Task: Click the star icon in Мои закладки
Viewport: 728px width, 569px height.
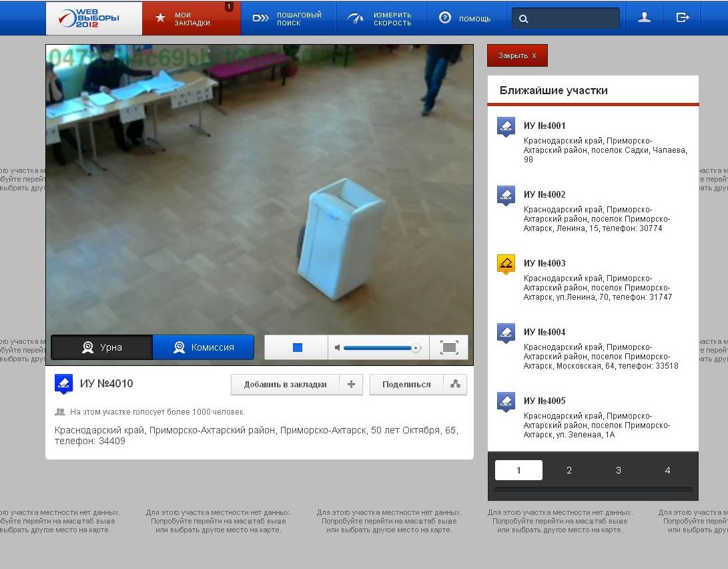Action: tap(160, 18)
